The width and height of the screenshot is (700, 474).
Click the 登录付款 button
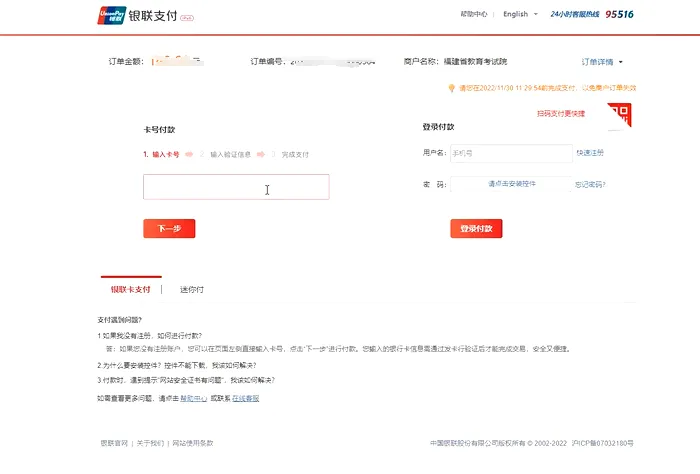(476, 229)
